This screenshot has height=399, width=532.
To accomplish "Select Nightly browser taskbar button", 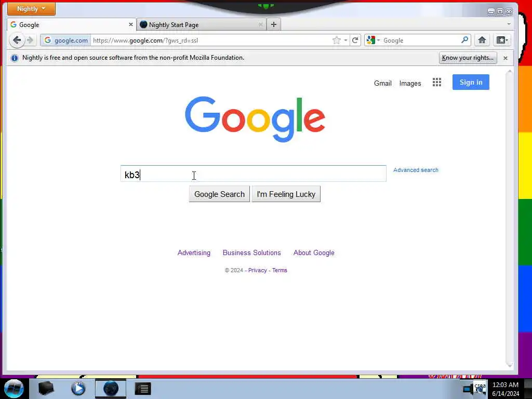I will tap(111, 389).
